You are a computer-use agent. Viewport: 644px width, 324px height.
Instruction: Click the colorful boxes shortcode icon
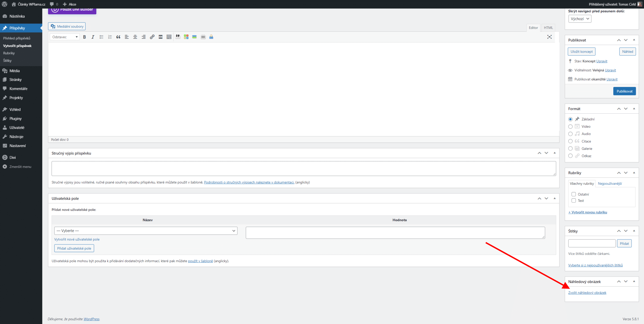186,37
